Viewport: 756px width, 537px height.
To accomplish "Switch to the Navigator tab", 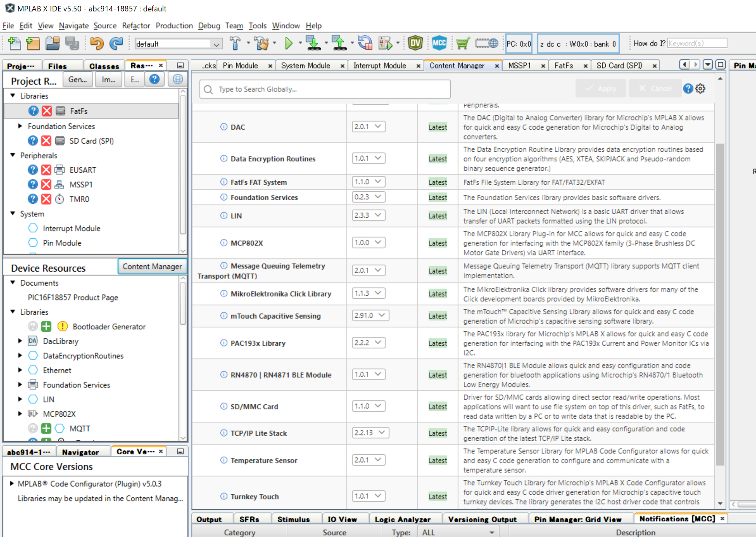I will pyautogui.click(x=80, y=452).
